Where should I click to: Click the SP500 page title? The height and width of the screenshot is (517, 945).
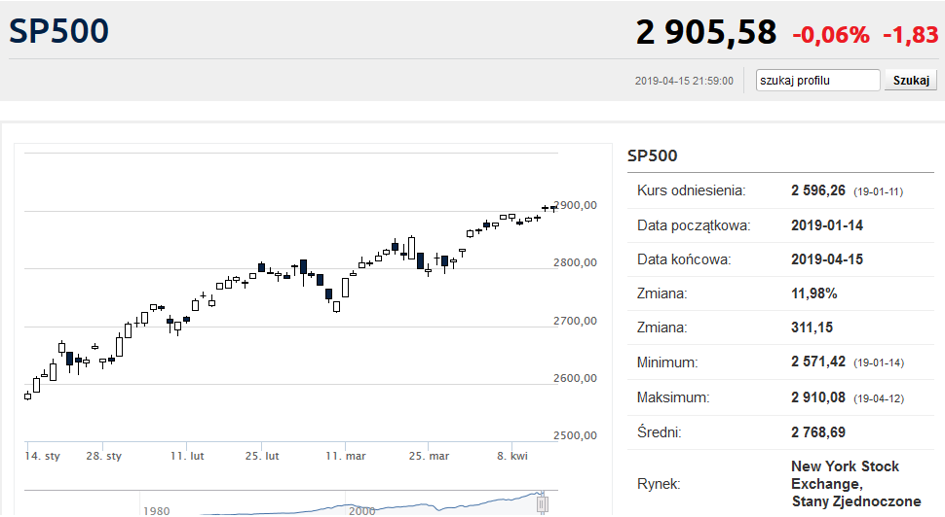(x=59, y=31)
